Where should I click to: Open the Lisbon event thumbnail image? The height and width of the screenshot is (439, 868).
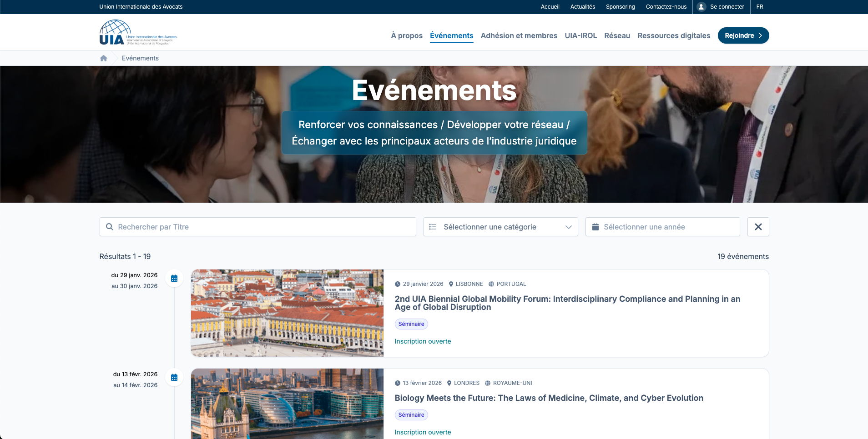(287, 313)
